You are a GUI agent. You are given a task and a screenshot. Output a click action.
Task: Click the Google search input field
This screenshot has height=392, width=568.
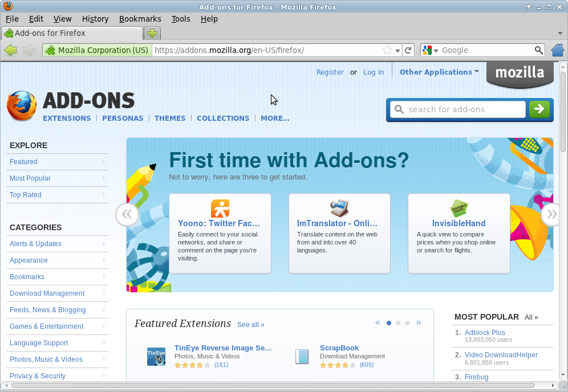486,50
